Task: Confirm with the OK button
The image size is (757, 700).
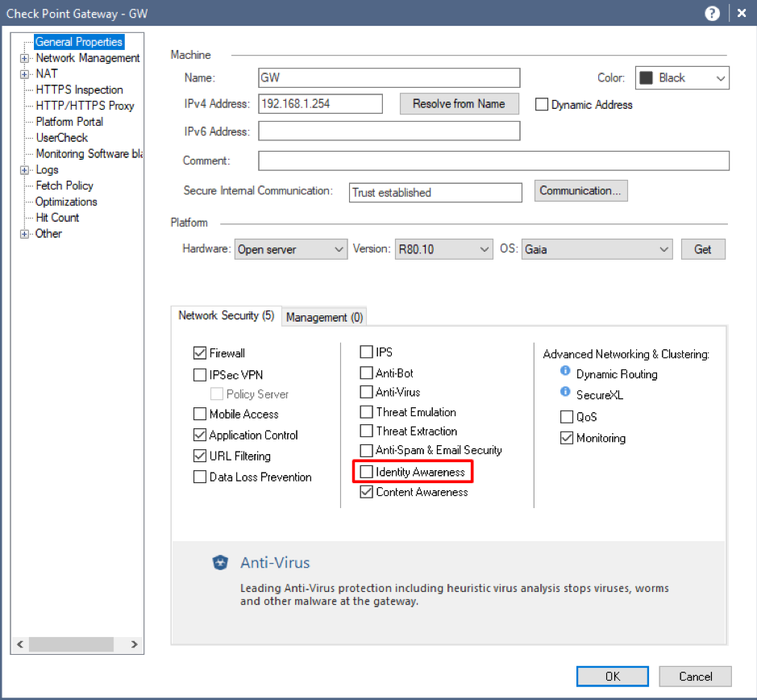Action: click(x=612, y=677)
